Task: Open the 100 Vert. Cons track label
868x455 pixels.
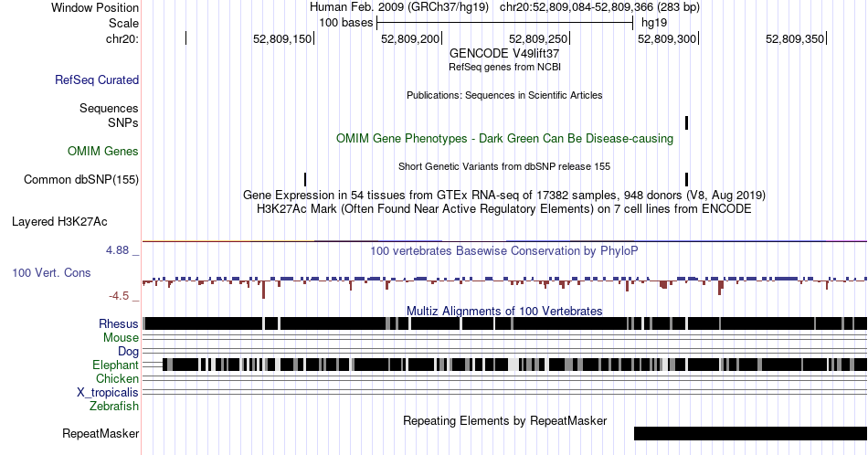Action: pos(51,272)
